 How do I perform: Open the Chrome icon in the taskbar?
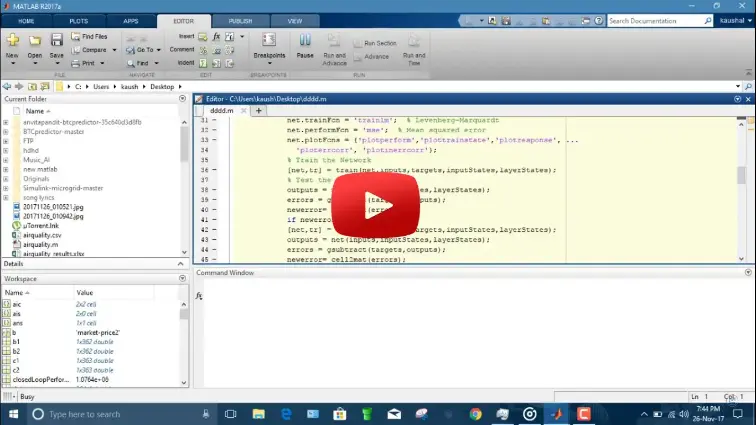pyautogui.click(x=475, y=413)
